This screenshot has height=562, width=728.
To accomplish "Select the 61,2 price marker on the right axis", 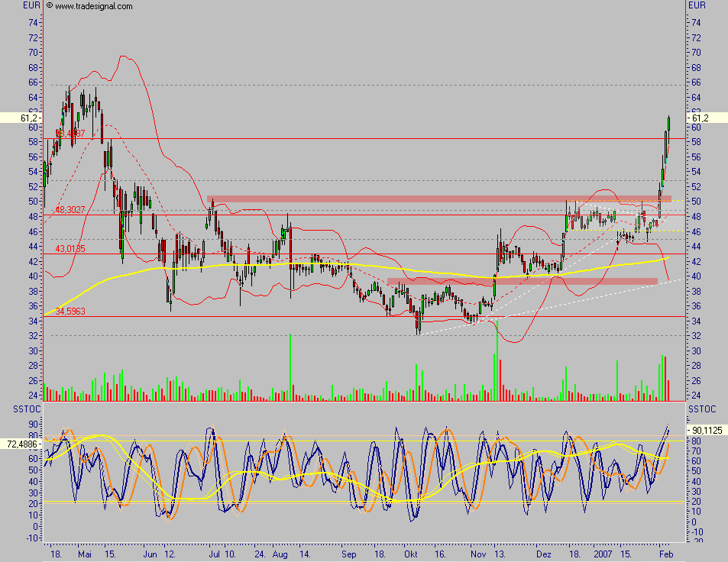I will pyautogui.click(x=701, y=119).
